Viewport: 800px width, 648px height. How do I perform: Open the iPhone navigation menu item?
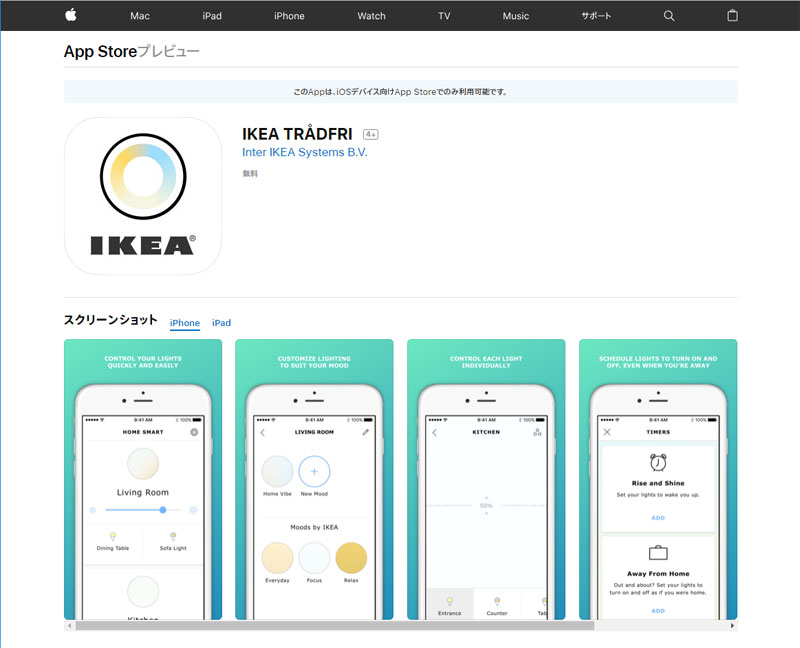click(x=289, y=16)
